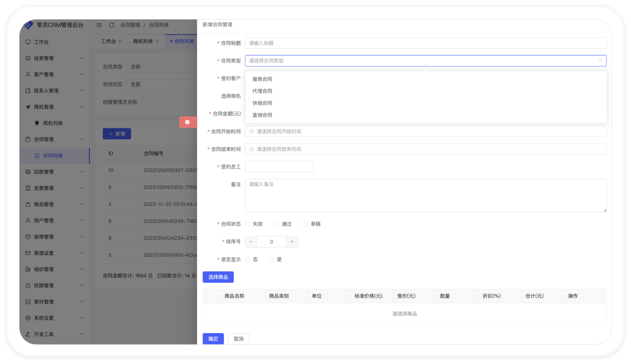Expand the 用户管理 sidebar menu
631x364 pixels.
coord(82,220)
